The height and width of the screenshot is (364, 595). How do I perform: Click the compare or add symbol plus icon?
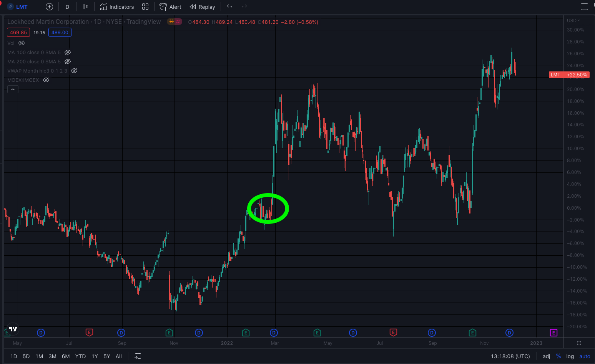(x=49, y=7)
